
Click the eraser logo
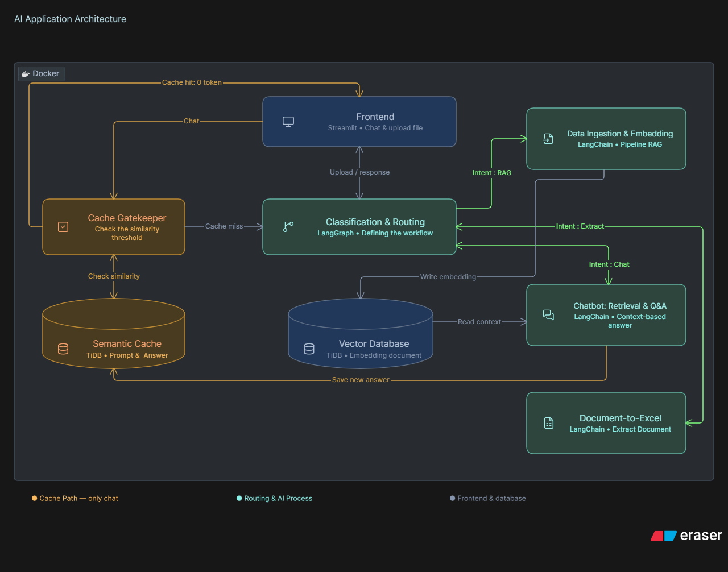coord(686,536)
